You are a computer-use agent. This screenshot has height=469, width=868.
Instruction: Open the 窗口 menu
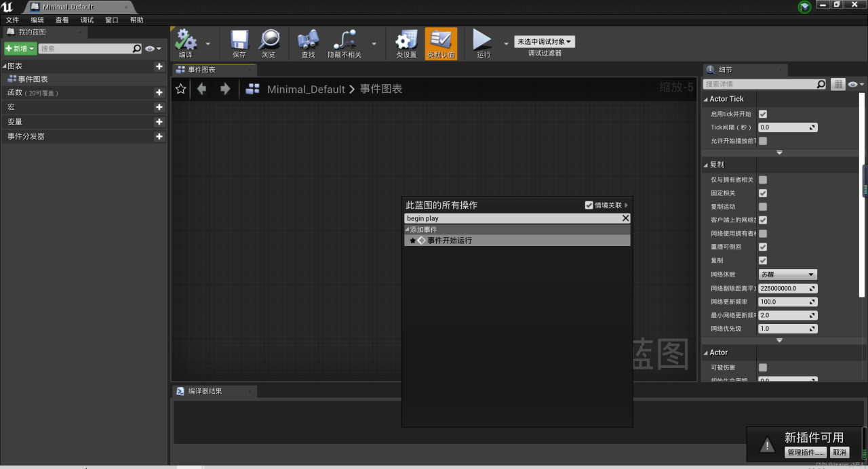112,20
